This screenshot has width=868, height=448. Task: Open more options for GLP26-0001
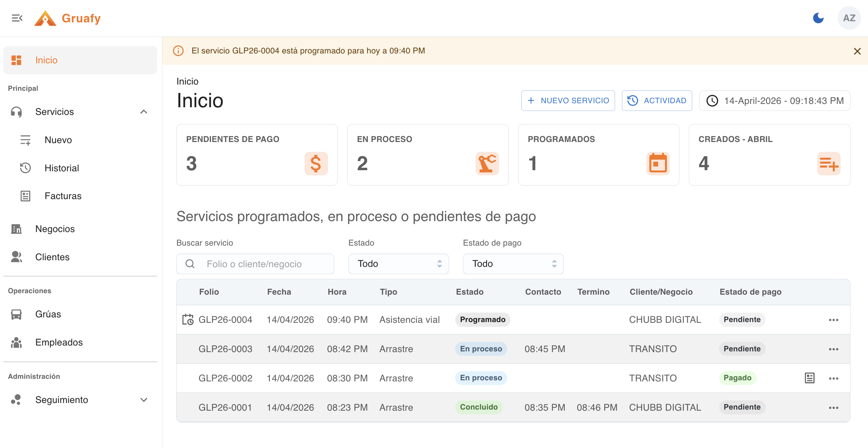click(834, 408)
